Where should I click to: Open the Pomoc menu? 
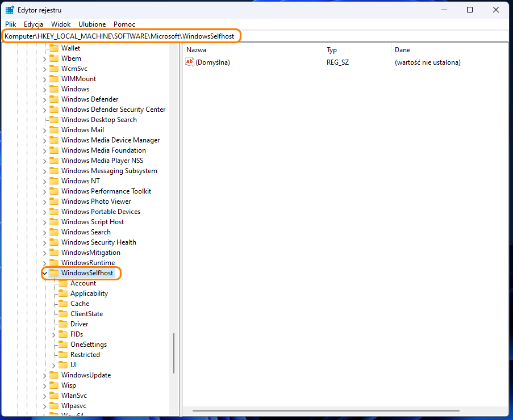124,24
